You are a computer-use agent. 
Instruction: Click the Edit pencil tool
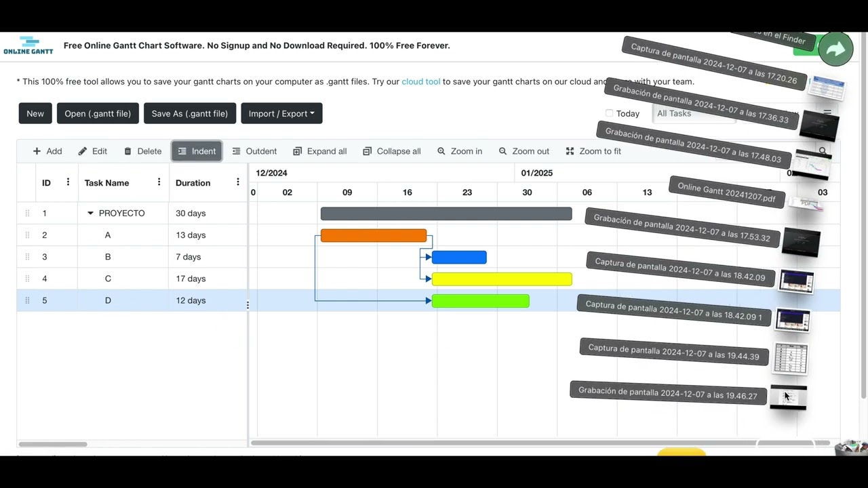tap(93, 151)
